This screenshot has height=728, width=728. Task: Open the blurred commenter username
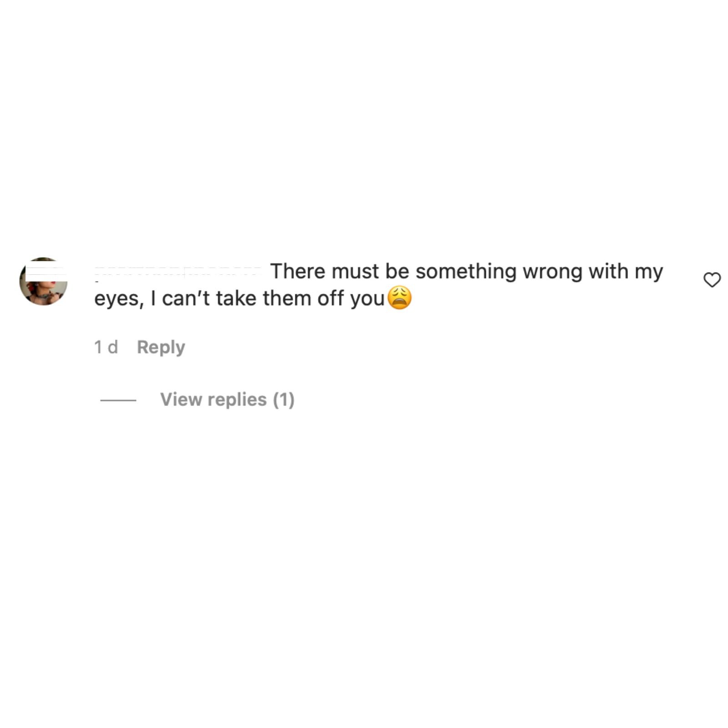point(177,272)
